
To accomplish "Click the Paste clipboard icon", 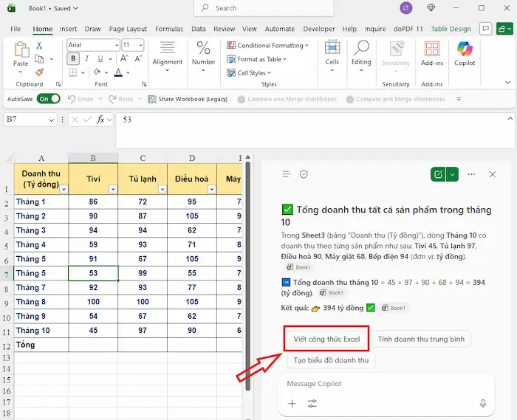I will (x=21, y=50).
